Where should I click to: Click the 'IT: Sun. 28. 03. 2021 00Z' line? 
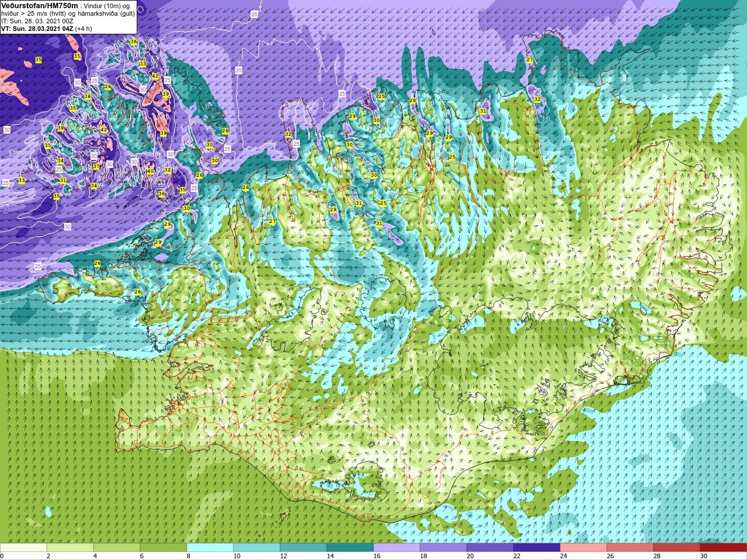(37, 20)
